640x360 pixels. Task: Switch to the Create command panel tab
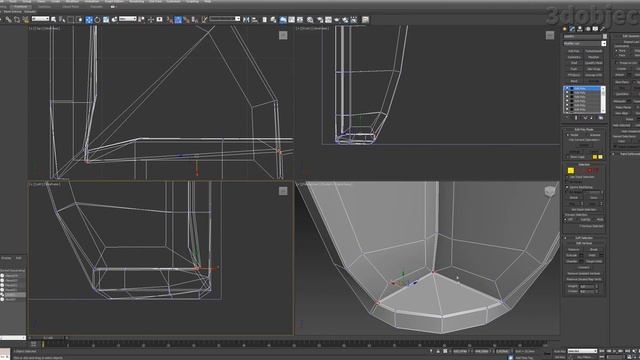(x=565, y=29)
